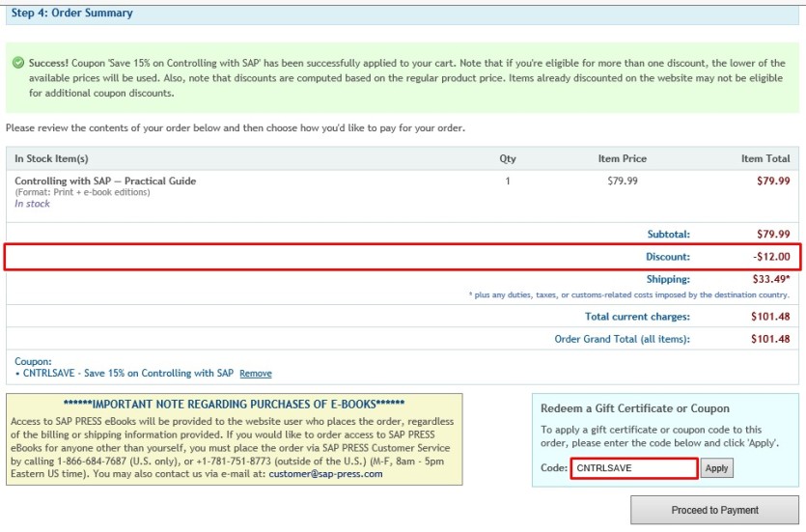Focus the coupon Code input field
Viewport: 806px width, 532px height.
point(634,468)
